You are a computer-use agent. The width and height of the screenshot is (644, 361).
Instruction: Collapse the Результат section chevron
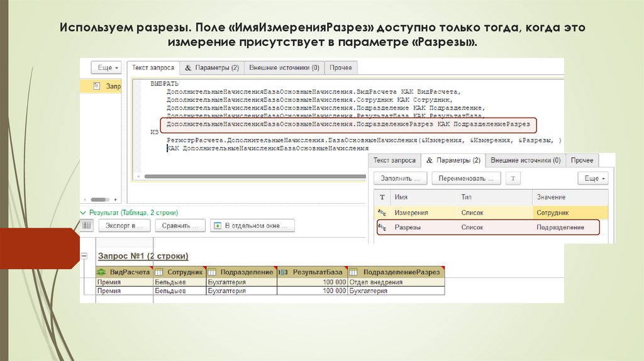pyautogui.click(x=84, y=213)
